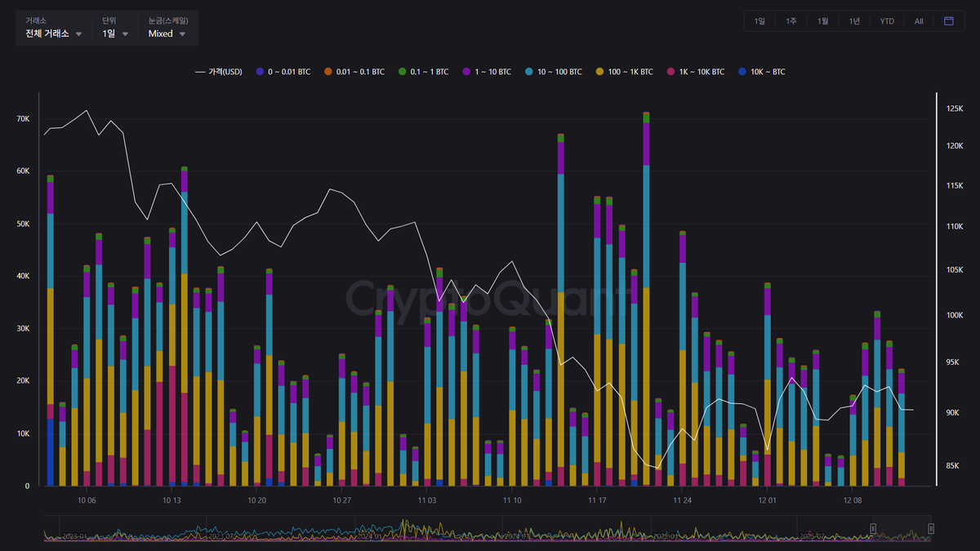The width and height of the screenshot is (980, 551).
Task: Toggle the 10 ~ 100 BTC series
Action: [553, 72]
